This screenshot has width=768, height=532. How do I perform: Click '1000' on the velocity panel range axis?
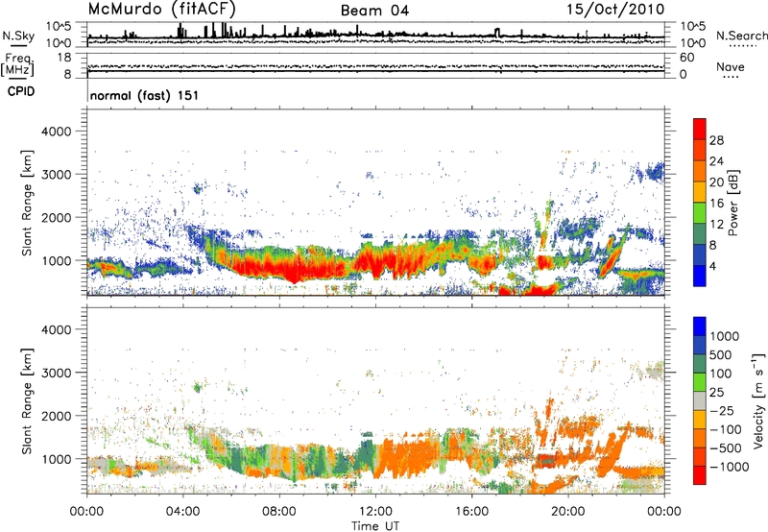coord(56,459)
